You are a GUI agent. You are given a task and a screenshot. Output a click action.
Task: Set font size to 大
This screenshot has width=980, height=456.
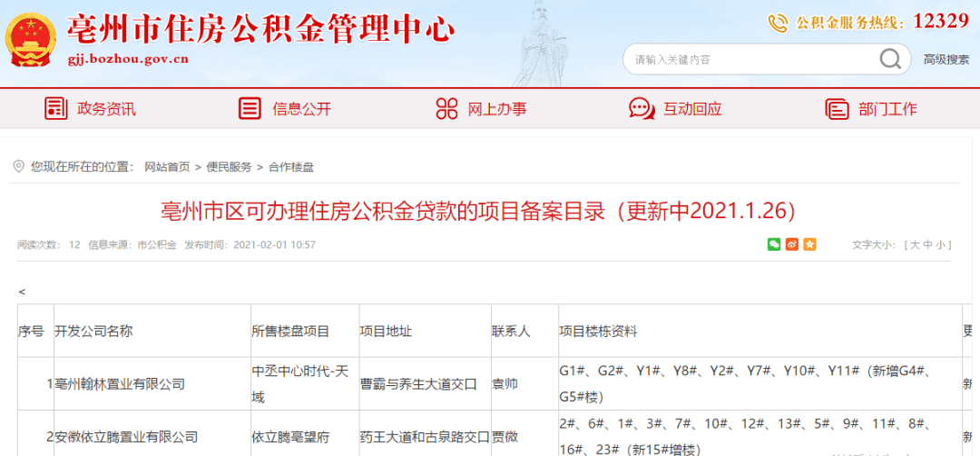tap(915, 244)
